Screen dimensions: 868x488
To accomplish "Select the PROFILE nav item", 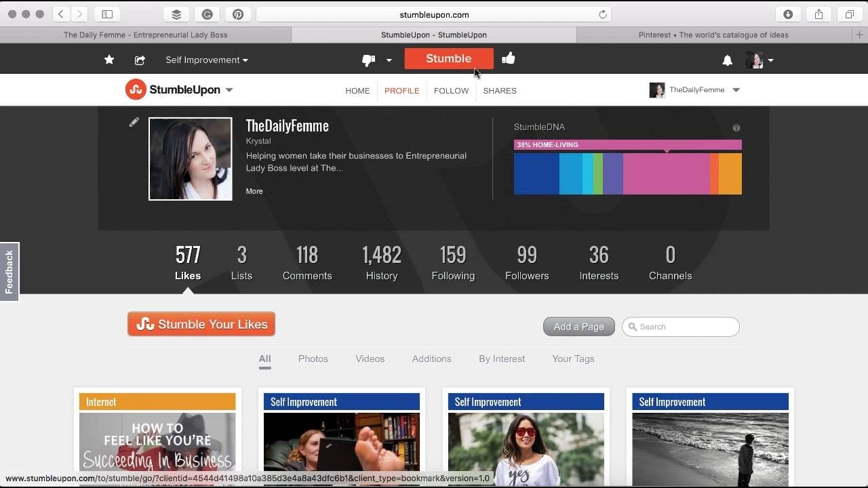I will click(x=402, y=91).
